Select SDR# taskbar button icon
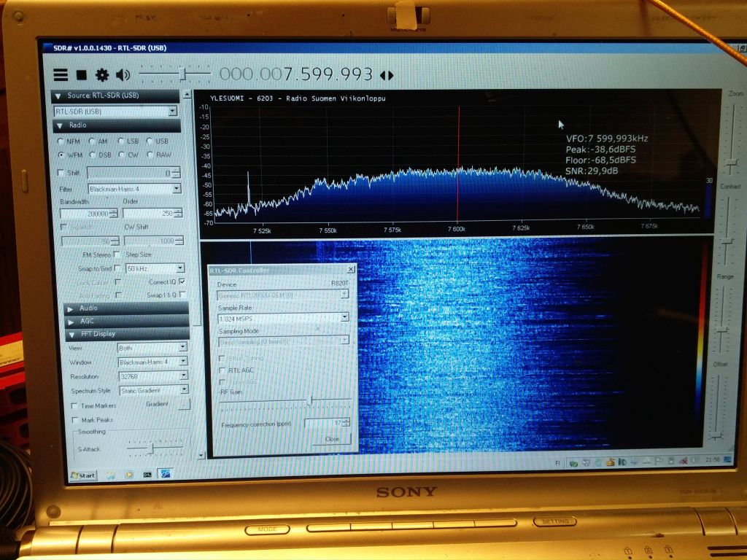747x560 pixels. tap(166, 474)
